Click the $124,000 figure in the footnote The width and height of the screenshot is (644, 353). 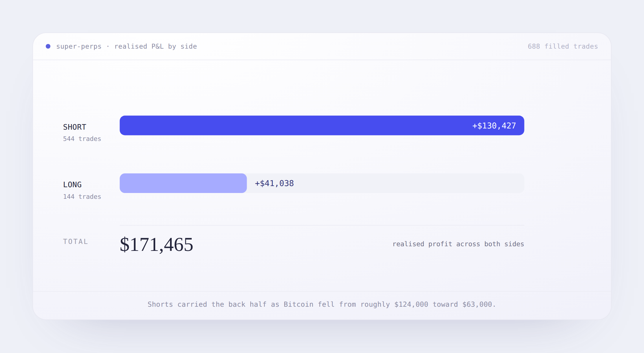pyautogui.click(x=411, y=304)
